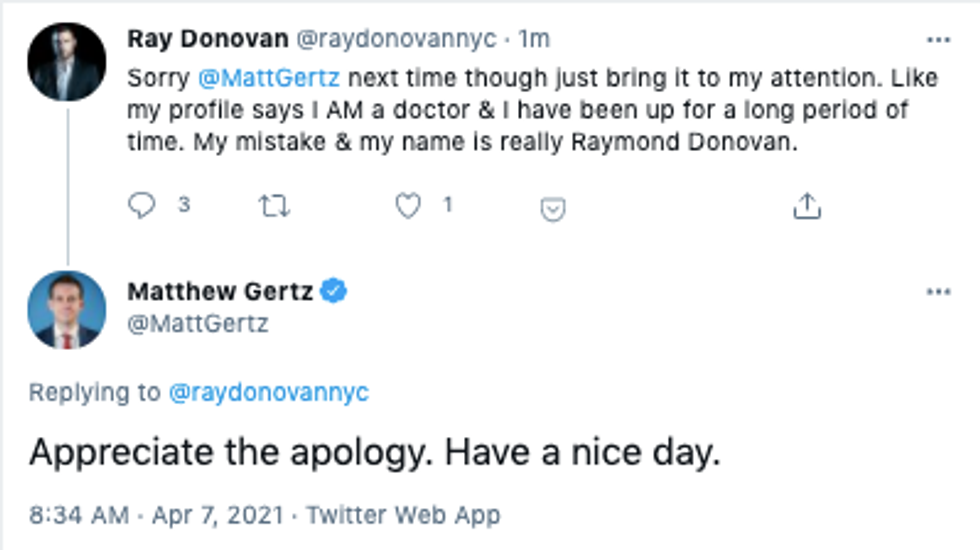980x550 pixels.
Task: Like Ray Donovan's tweet with the heart
Action: (407, 206)
